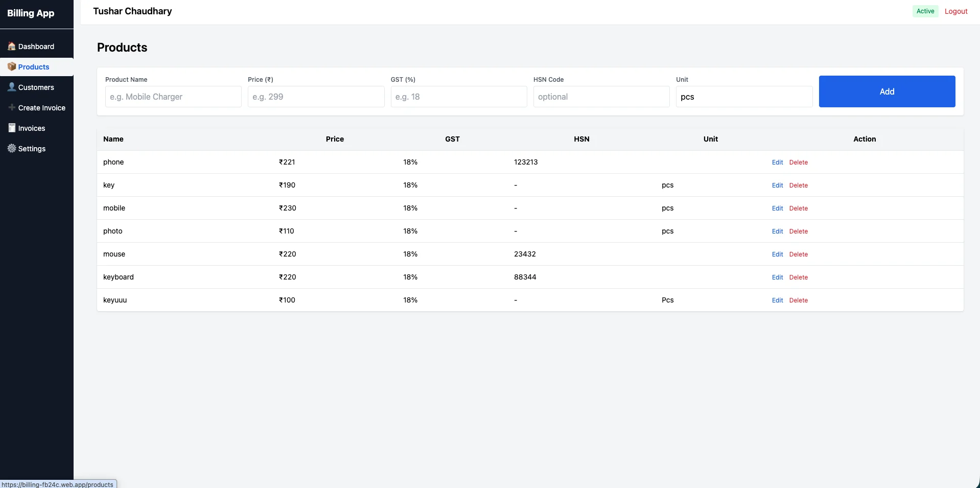This screenshot has width=980, height=488.
Task: Open Dashboard via the house icon
Action: point(12,46)
